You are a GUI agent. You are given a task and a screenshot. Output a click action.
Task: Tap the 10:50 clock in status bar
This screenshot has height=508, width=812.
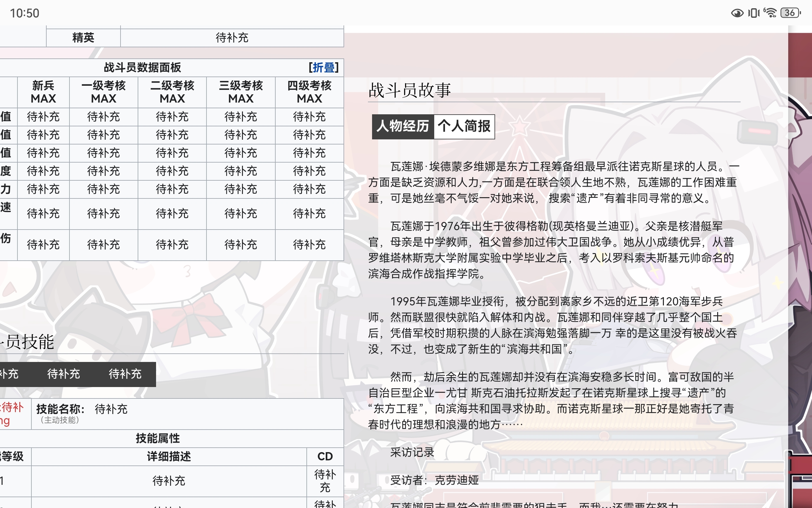[x=24, y=13]
